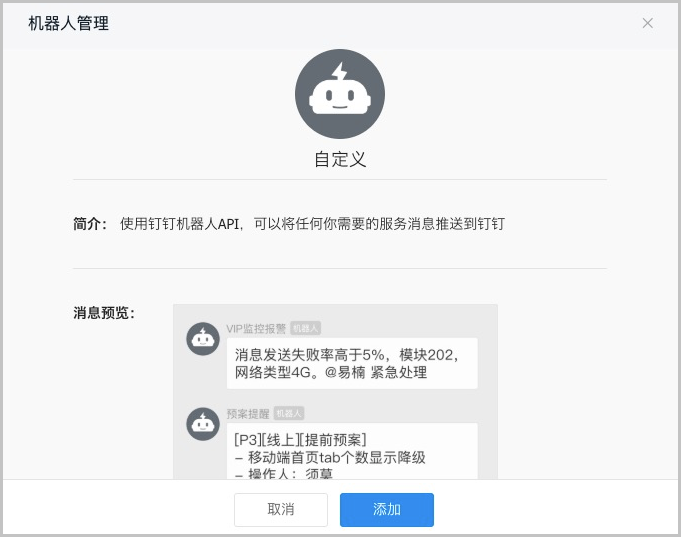Image resolution: width=681 pixels, height=537 pixels.
Task: Click the 消息预览 label
Action: (x=103, y=313)
